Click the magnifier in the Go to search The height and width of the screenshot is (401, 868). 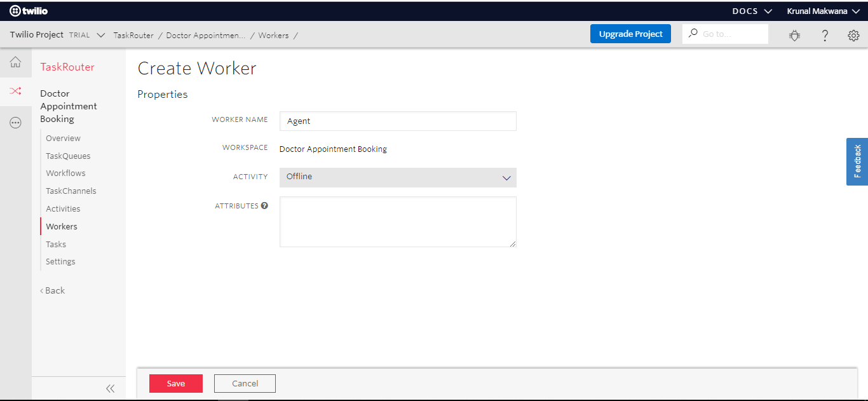[692, 33]
